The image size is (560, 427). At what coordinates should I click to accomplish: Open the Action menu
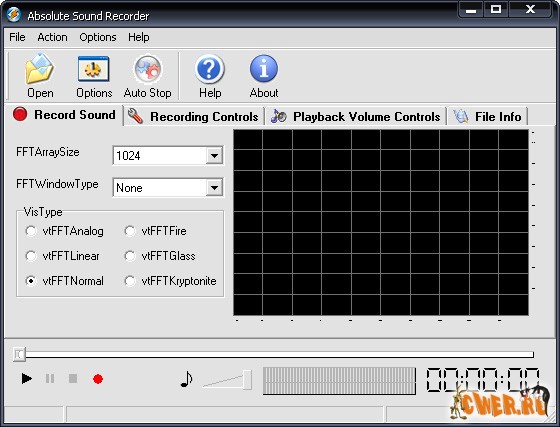tap(52, 37)
